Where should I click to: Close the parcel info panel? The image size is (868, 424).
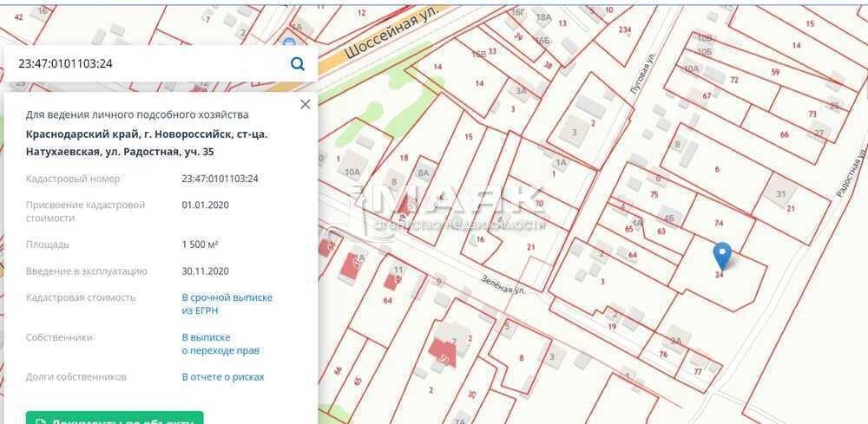(305, 104)
